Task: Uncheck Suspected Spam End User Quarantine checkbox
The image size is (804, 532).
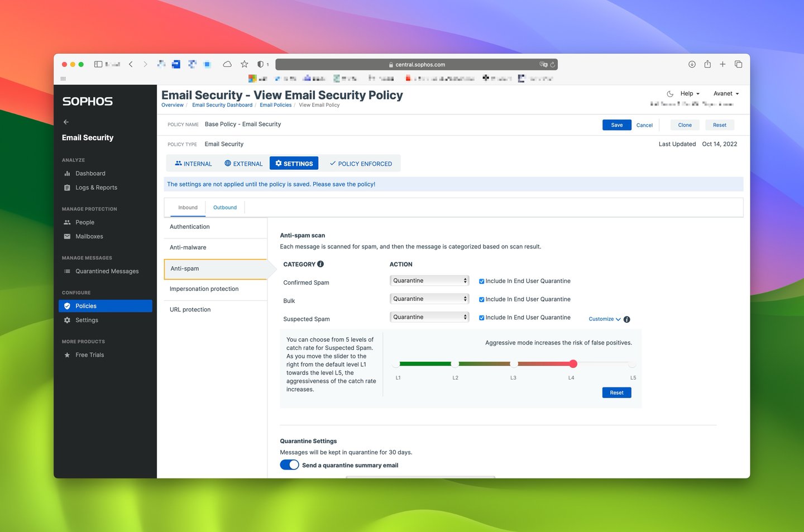Action: tap(481, 318)
